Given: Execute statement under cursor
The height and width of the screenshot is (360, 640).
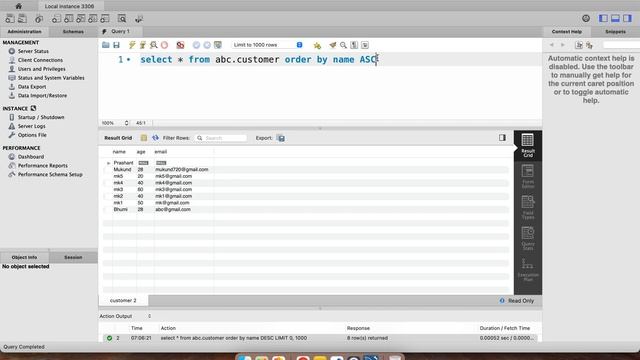Looking at the screenshot, I should tap(142, 45).
